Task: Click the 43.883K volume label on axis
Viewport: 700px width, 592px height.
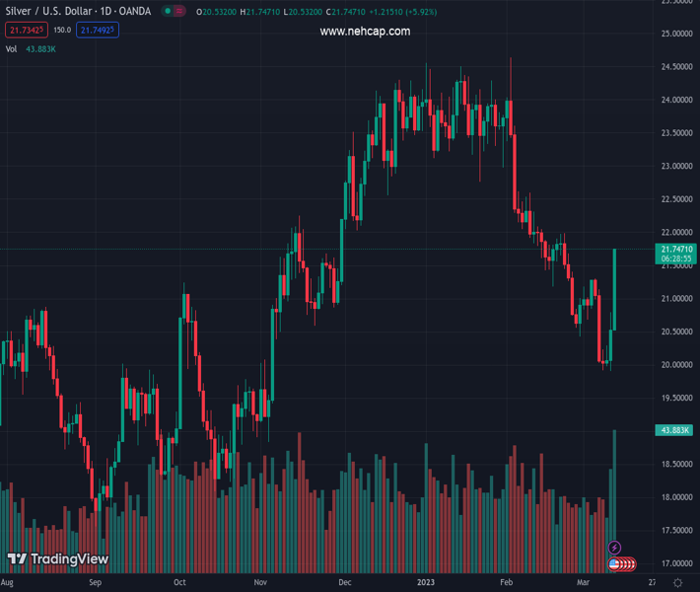Action: 676,430
